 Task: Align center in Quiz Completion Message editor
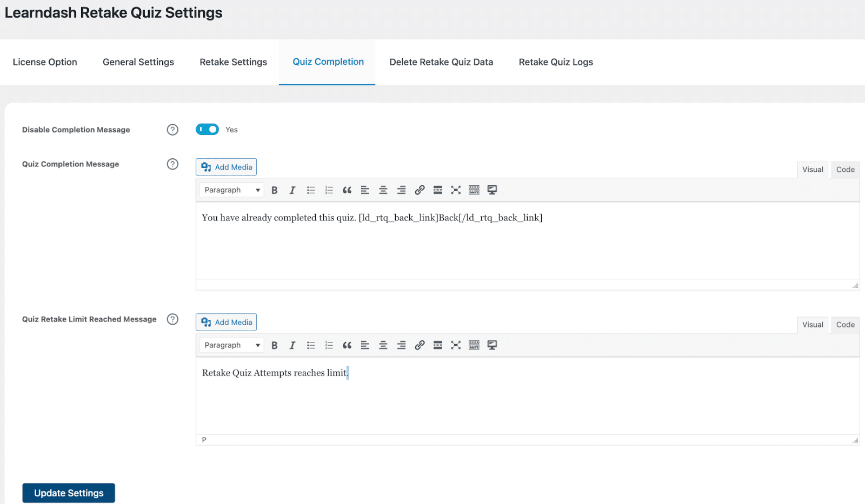point(383,190)
